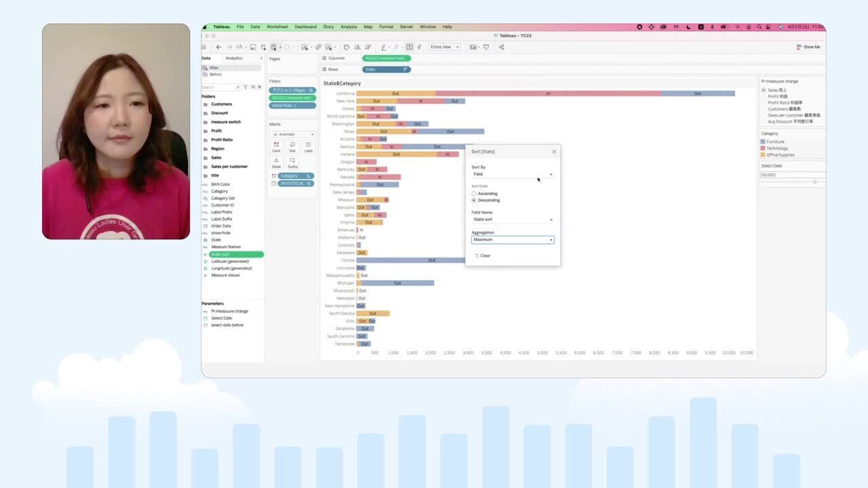Viewport: 868px width, 488px height.
Task: Open the Server menu
Action: tap(406, 27)
